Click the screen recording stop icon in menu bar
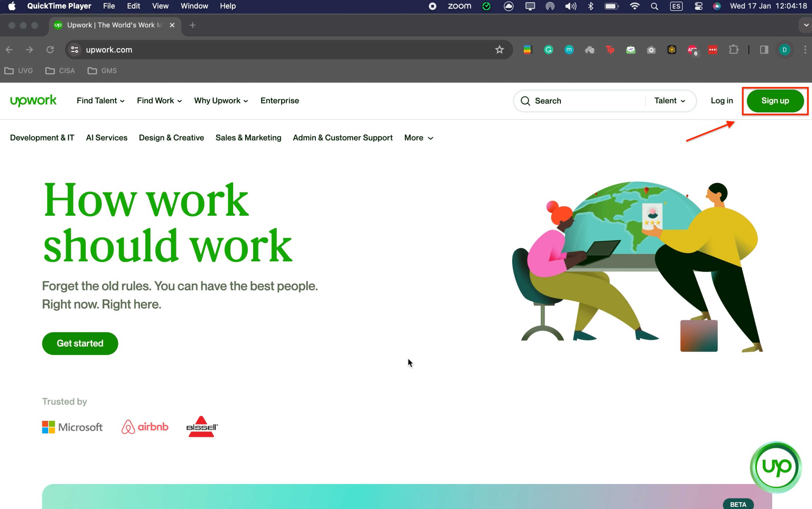Image resolution: width=812 pixels, height=509 pixels. (432, 6)
